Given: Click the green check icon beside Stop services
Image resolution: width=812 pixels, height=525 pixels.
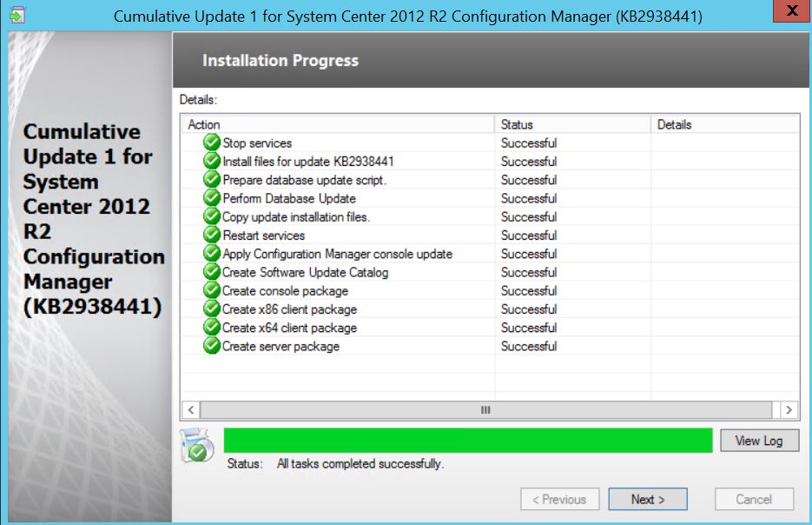Looking at the screenshot, I should tap(212, 143).
